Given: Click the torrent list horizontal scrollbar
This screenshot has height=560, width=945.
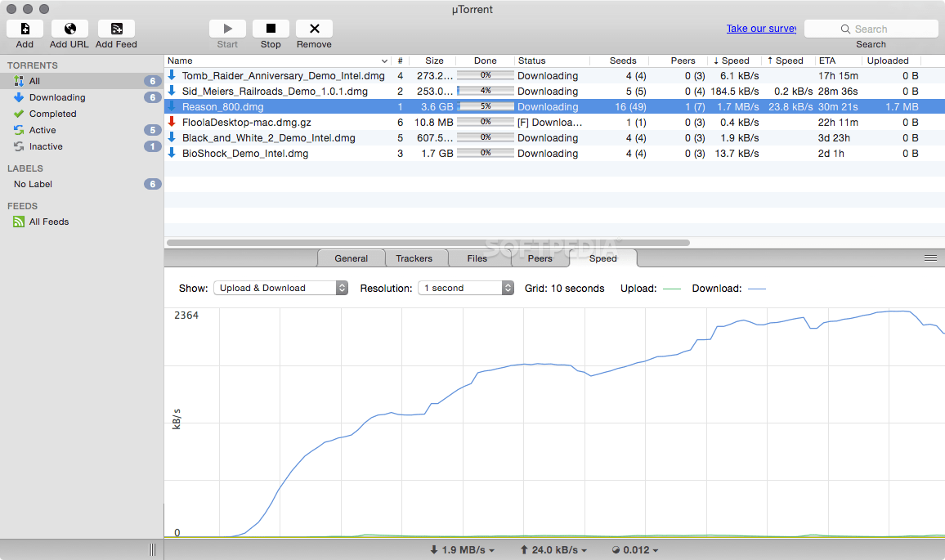Looking at the screenshot, I should [428, 243].
